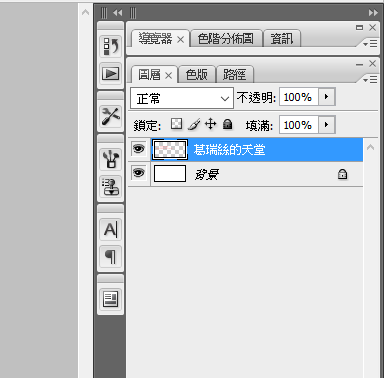Open the History panel icon
This screenshot has height=378, width=384.
[x=111, y=46]
